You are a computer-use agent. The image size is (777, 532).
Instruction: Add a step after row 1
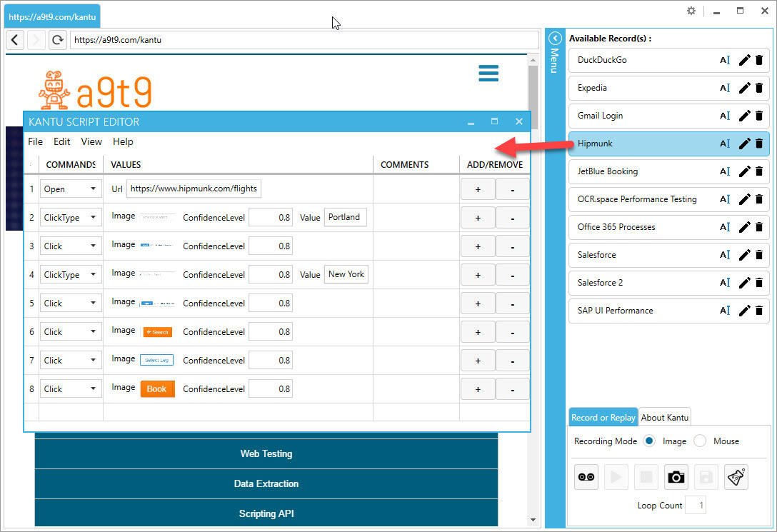coord(478,189)
